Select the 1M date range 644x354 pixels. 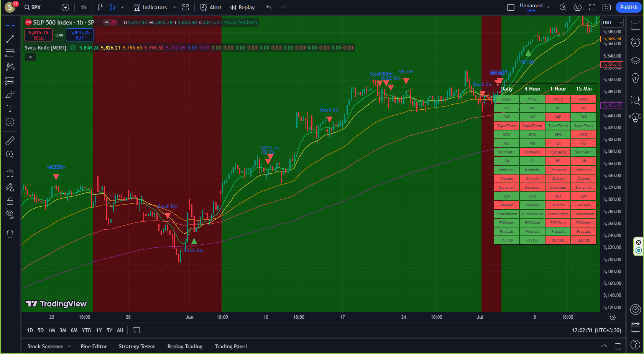pos(52,330)
